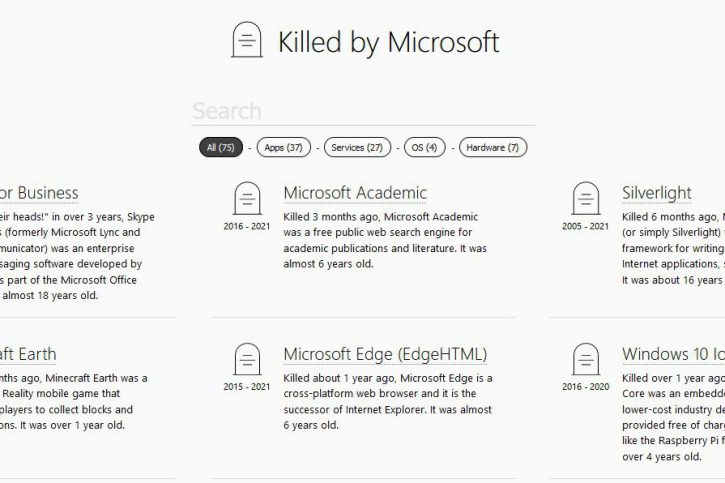
Task: Click the 2015 - 2021 date label for Edge
Action: coord(247,386)
